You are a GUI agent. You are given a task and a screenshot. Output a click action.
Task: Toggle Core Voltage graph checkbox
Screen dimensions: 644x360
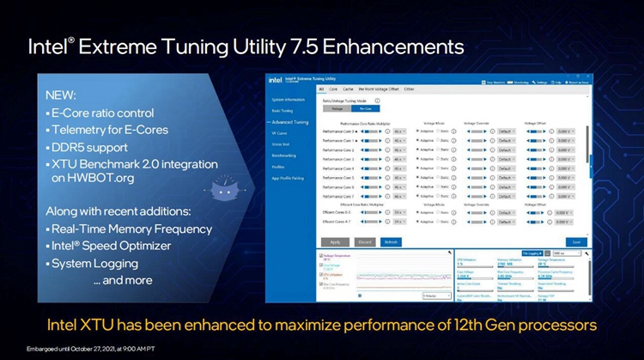321,265
